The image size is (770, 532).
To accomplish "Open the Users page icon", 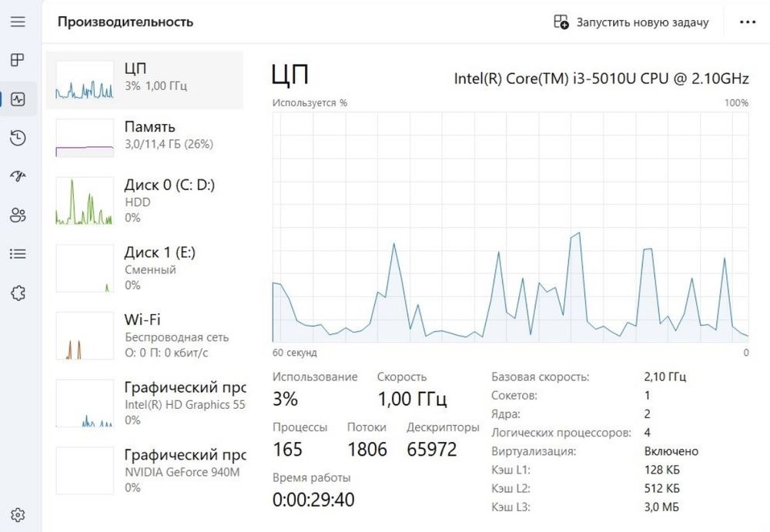I will 18,215.
